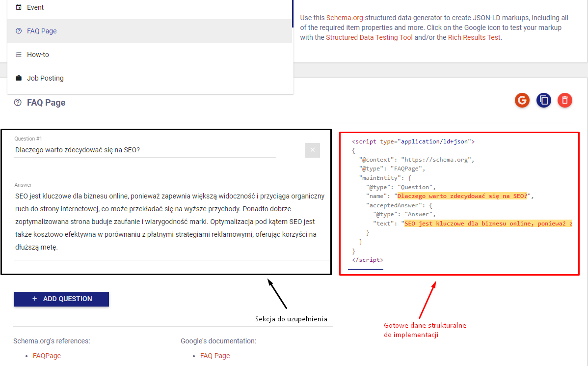Open FAQ Page link under Google's documentation
The image size is (588, 366).
point(215,356)
